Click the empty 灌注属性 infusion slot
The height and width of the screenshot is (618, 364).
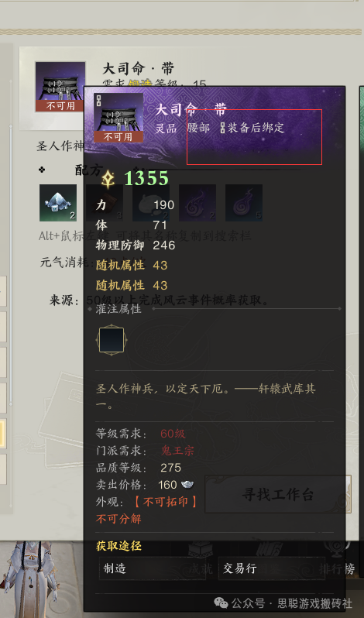click(112, 340)
